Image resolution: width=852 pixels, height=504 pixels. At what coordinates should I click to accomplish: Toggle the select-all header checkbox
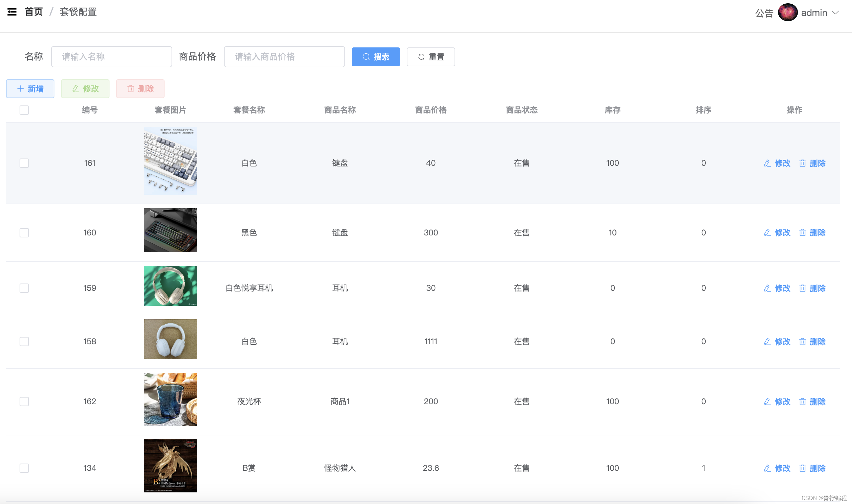tap(24, 110)
